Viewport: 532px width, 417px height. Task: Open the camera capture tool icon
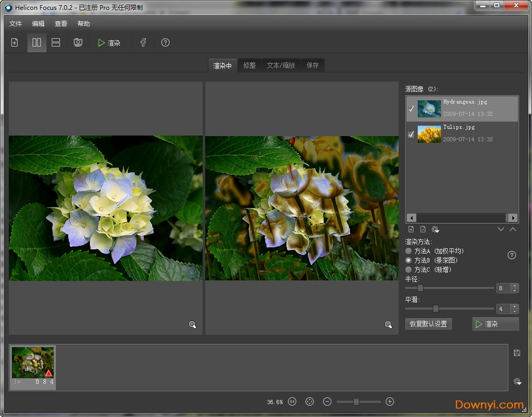click(78, 43)
